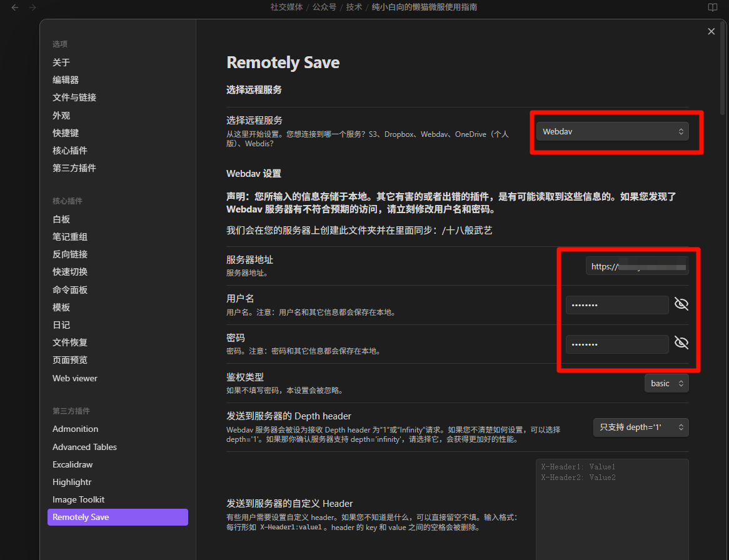Focus the custom Header text area

(612, 509)
